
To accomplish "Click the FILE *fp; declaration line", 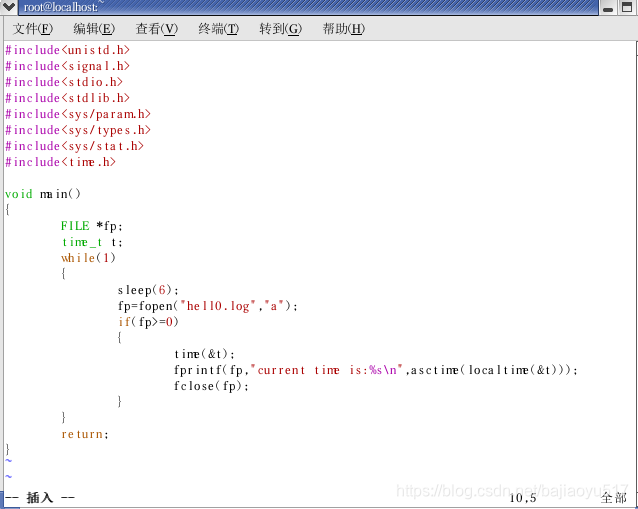I will click(92, 226).
